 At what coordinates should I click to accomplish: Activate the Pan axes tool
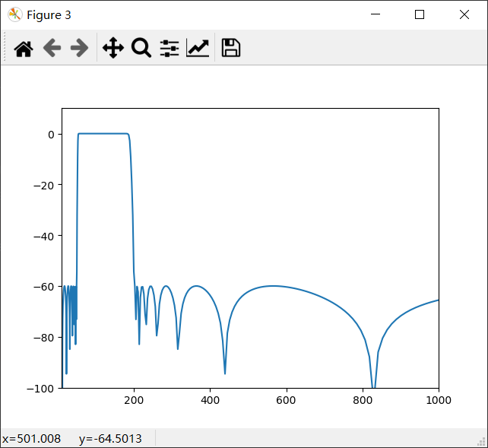pyautogui.click(x=113, y=48)
